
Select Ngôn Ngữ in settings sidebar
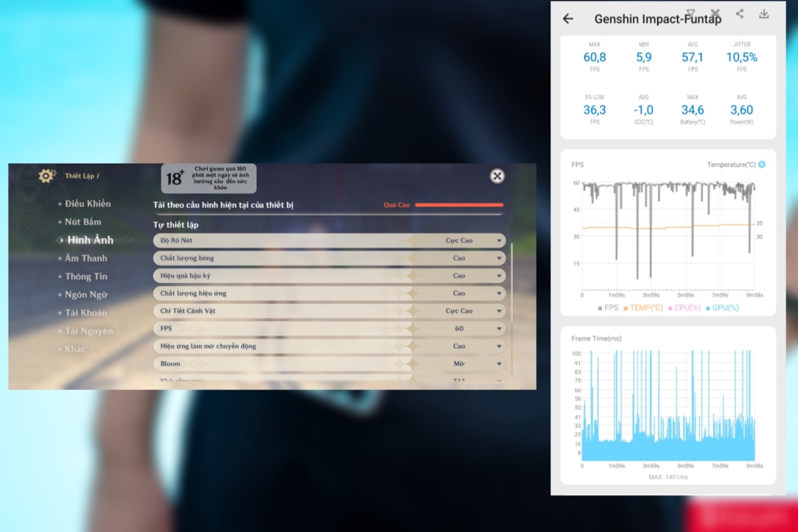click(86, 295)
